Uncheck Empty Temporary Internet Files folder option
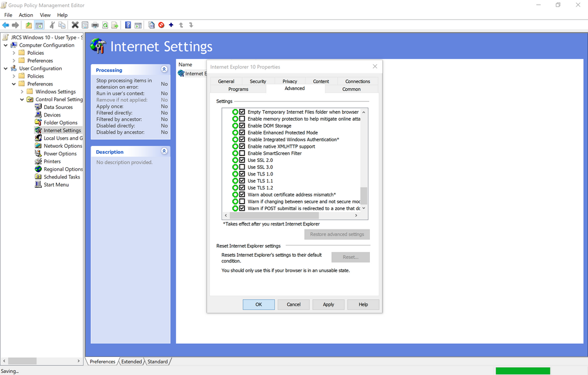The width and height of the screenshot is (588, 375). point(242,112)
